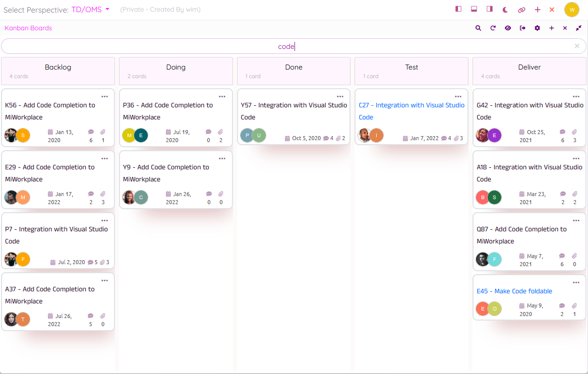Open the C27 Integration with Visual Studio Code link
The image size is (588, 374).
[x=411, y=111]
